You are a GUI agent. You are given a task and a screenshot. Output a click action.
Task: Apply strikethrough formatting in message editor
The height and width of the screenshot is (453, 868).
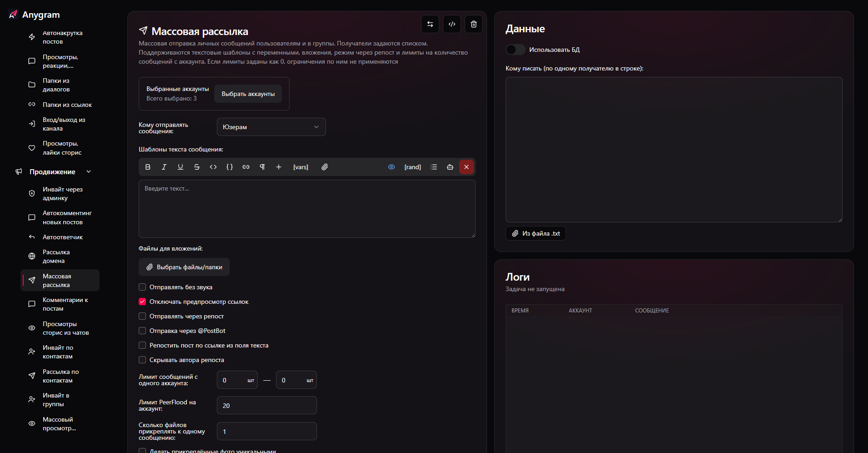(197, 167)
